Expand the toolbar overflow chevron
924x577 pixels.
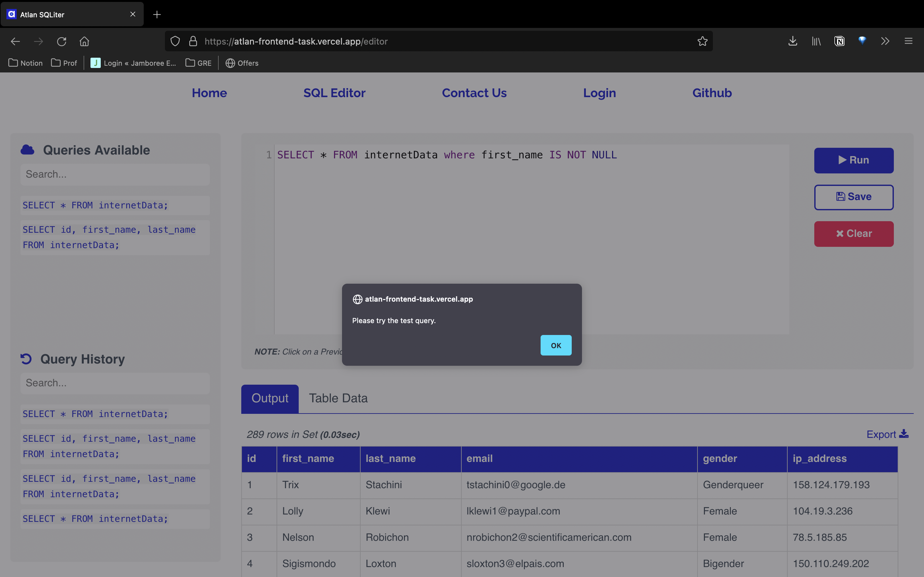pos(885,41)
